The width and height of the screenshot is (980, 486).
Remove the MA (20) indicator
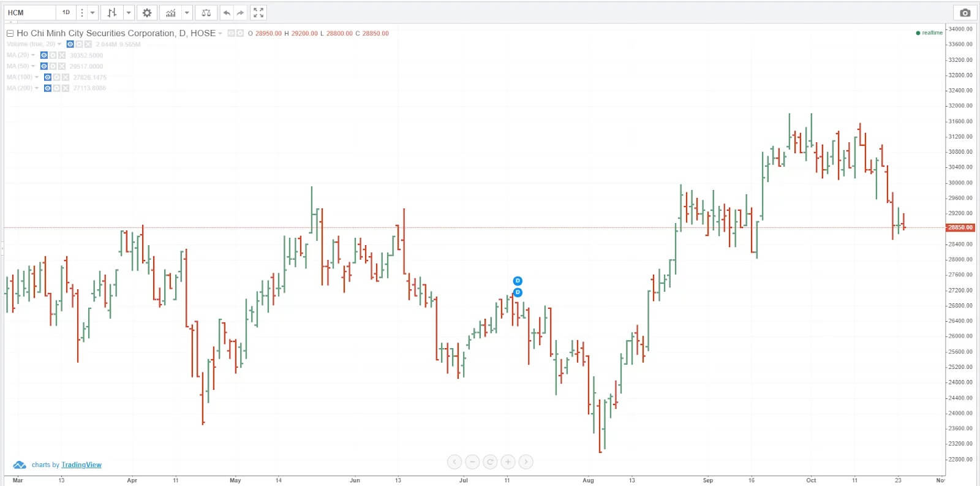[62, 55]
